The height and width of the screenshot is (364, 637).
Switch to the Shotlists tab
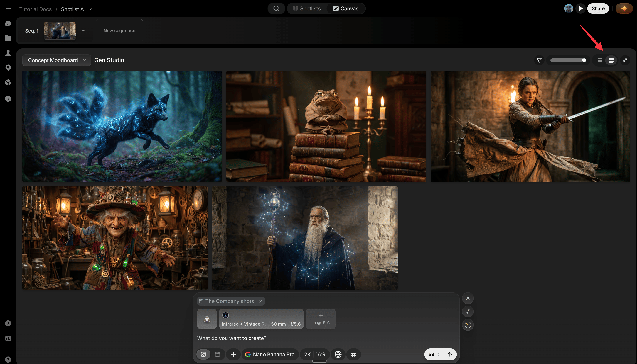307,8
